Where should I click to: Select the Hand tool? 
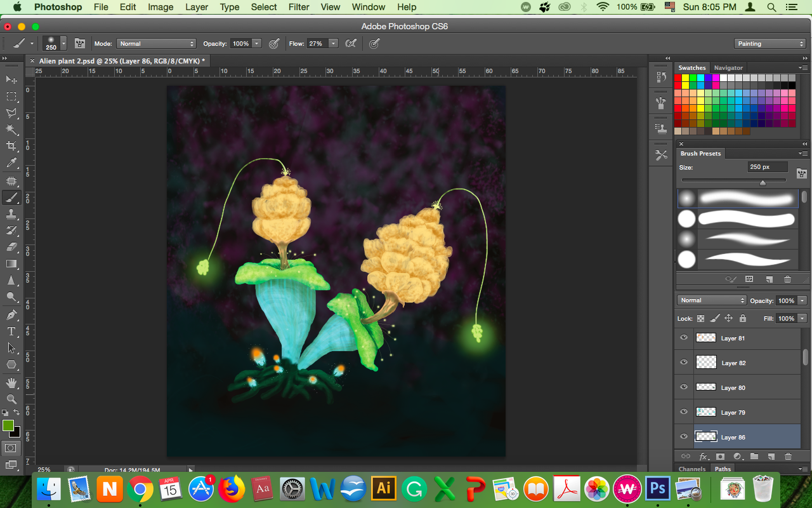(x=11, y=382)
